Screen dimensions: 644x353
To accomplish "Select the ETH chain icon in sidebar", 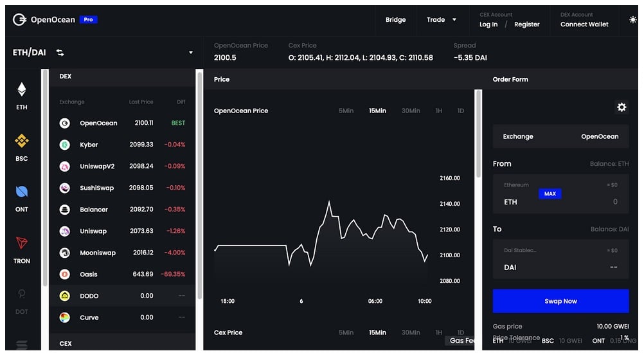I will point(22,90).
